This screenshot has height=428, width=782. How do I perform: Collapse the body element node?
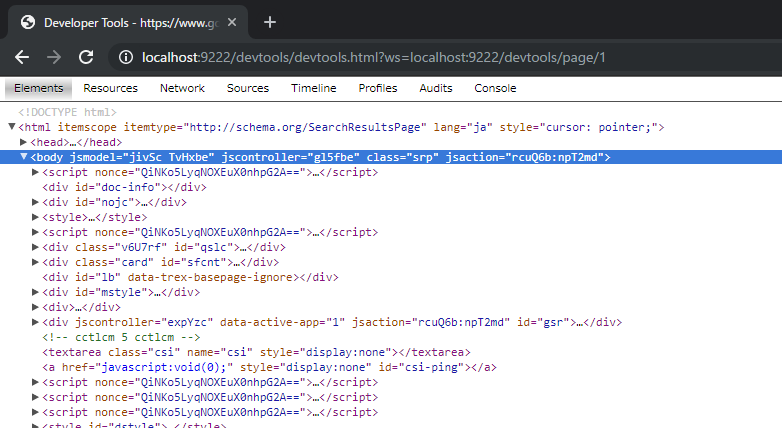[x=23, y=157]
